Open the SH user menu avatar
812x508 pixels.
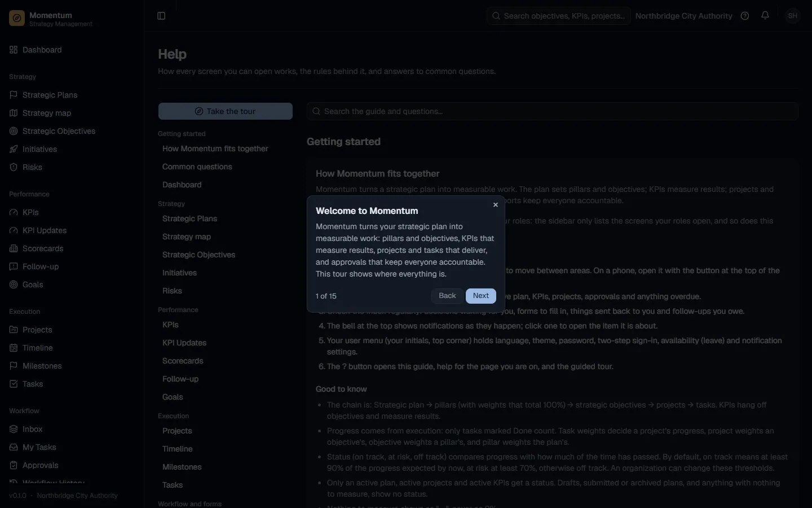pos(793,16)
